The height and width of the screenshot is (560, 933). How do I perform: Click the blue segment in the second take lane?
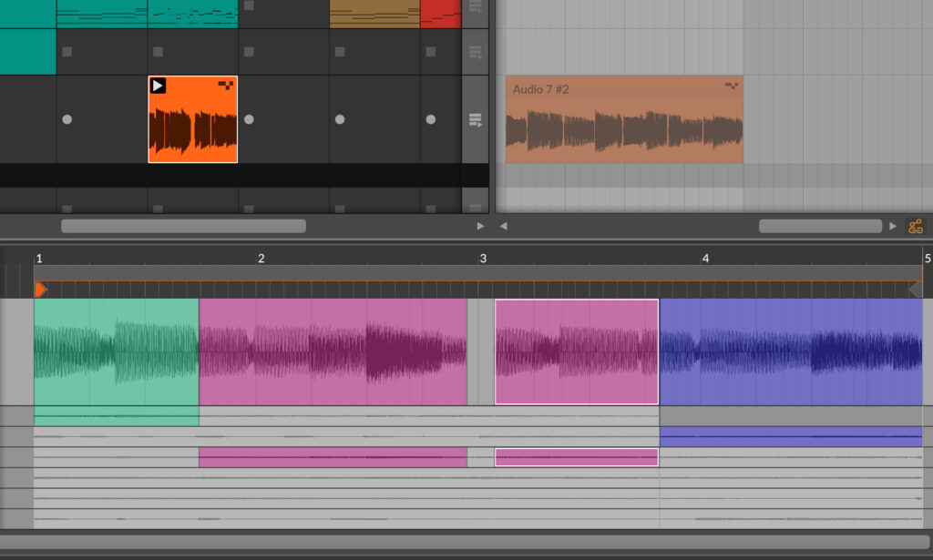pos(791,436)
